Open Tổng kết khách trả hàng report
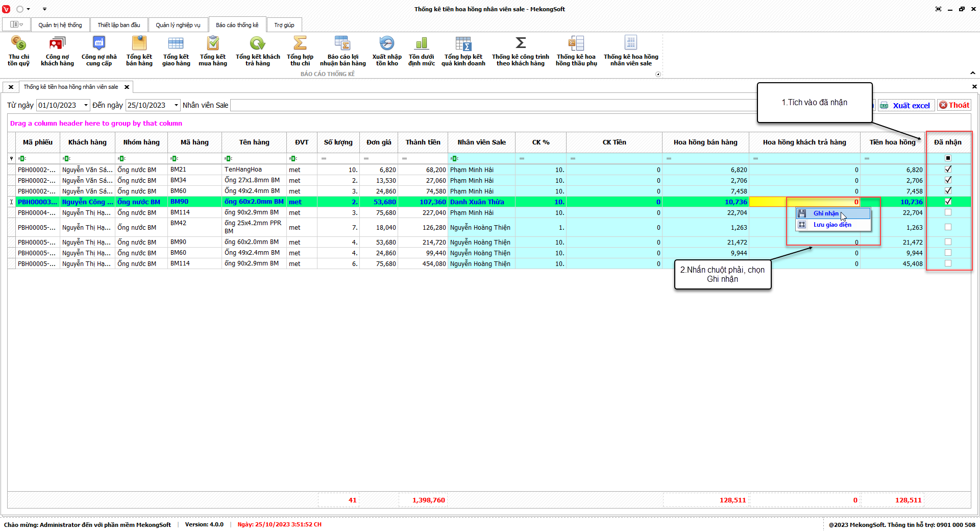 point(257,51)
